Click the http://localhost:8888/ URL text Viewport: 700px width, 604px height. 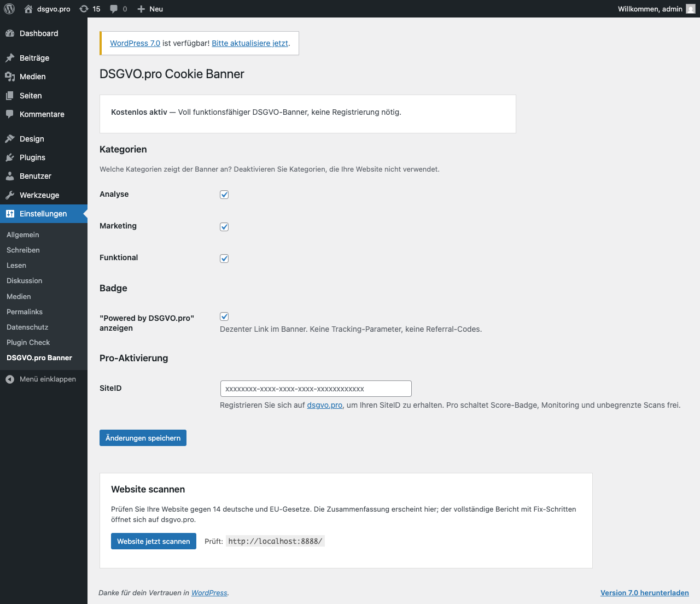(275, 541)
